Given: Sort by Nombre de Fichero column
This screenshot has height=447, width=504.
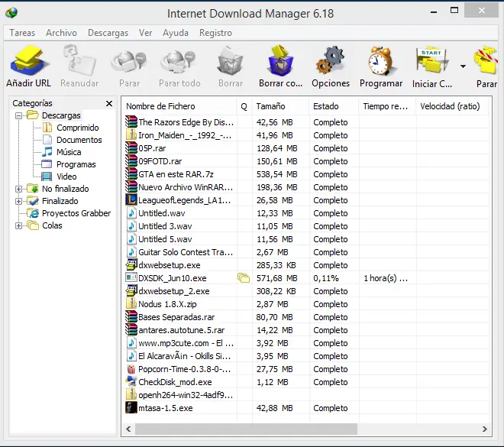Looking at the screenshot, I should [179, 106].
